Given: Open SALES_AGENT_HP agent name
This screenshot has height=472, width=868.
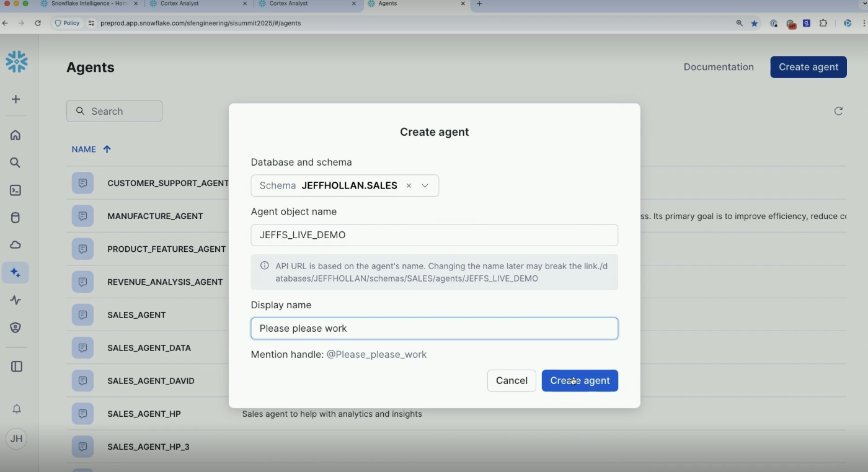Looking at the screenshot, I should (x=144, y=414).
